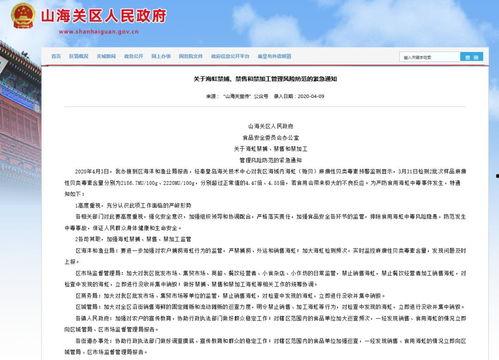Click the paragraph starting 各街道办事处
The height and width of the screenshot is (360, 499).
pyautogui.click(x=265, y=346)
